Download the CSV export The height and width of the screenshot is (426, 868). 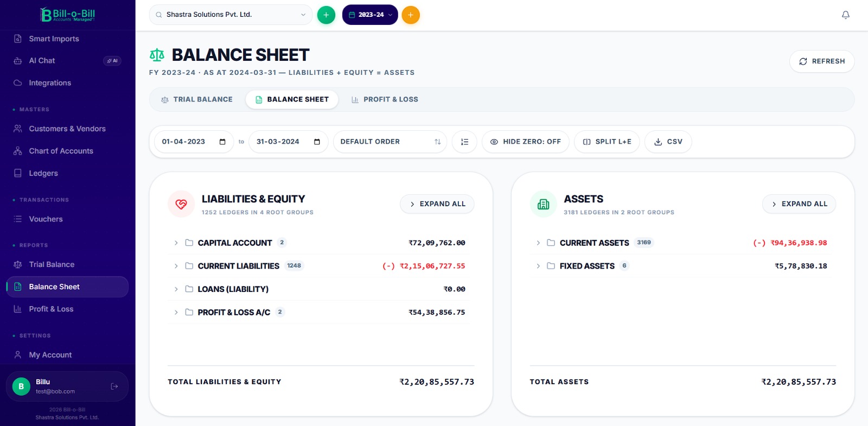coord(668,142)
